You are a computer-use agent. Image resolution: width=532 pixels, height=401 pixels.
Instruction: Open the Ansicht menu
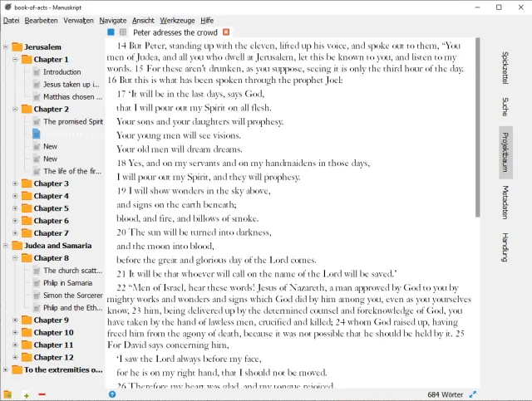[x=143, y=19]
